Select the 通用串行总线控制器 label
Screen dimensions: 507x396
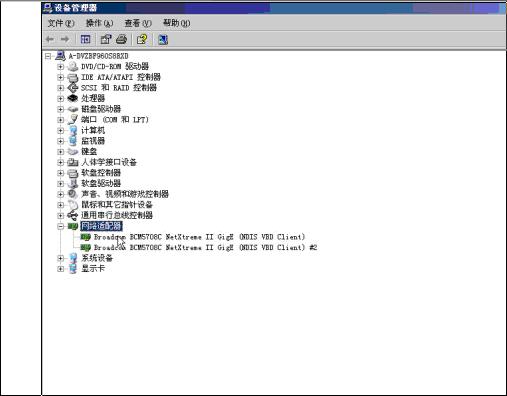(x=117, y=215)
